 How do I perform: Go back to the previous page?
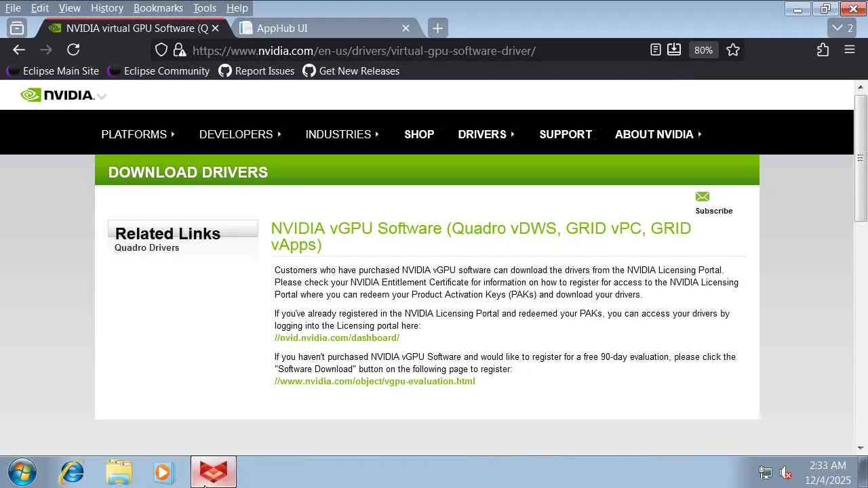[19, 49]
